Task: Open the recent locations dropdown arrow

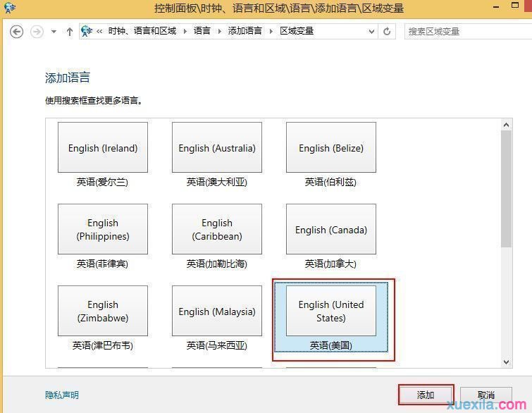Action: (54, 32)
